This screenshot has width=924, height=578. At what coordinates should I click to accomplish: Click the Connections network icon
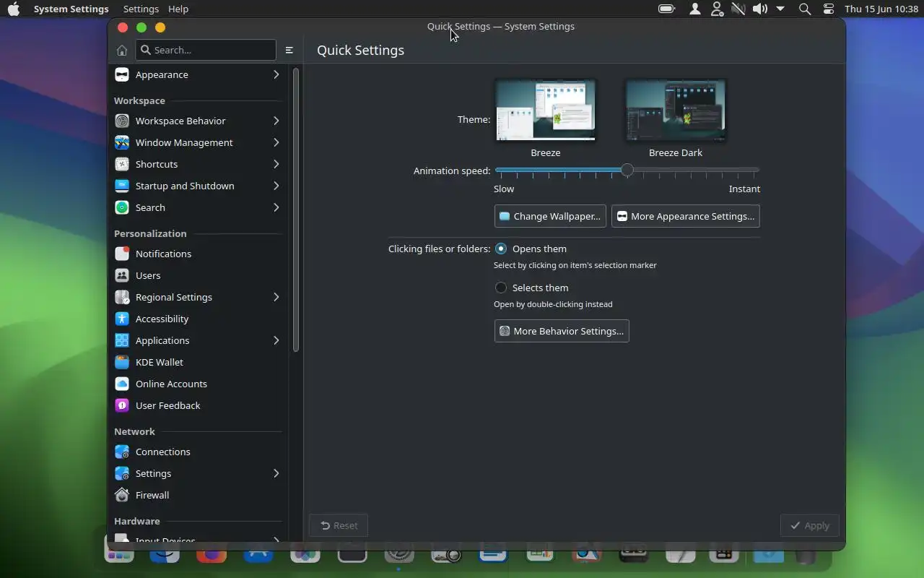(x=122, y=452)
